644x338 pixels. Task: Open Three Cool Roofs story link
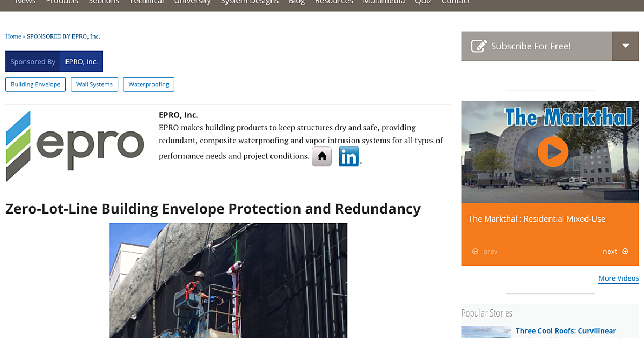566,331
